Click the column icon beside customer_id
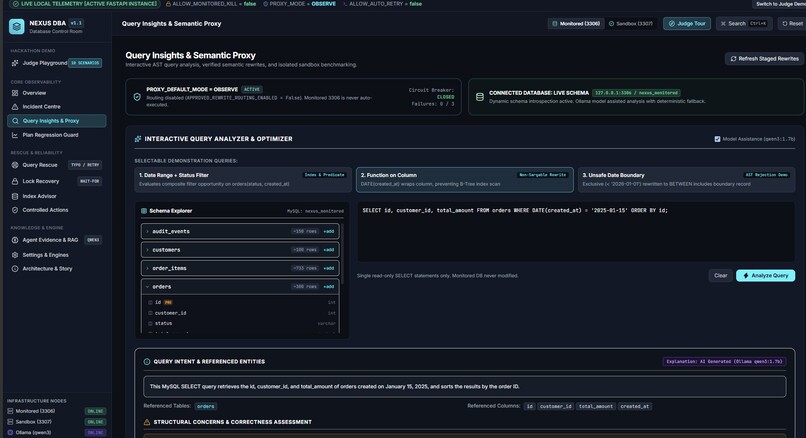The image size is (806, 438). click(x=150, y=313)
